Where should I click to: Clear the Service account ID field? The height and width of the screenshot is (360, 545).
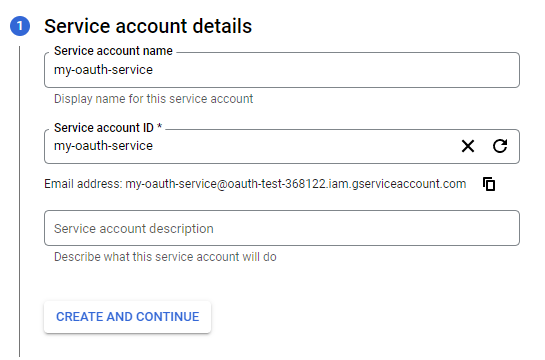tap(468, 146)
